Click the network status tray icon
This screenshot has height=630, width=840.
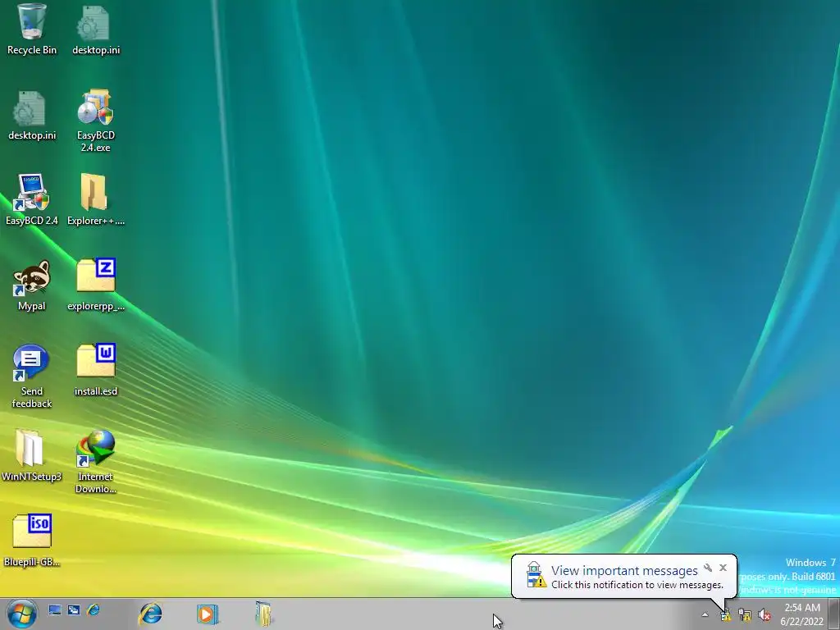745,615
